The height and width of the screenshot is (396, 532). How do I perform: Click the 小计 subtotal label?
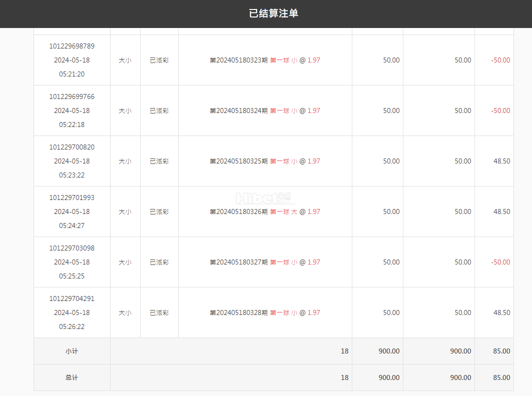(x=72, y=351)
